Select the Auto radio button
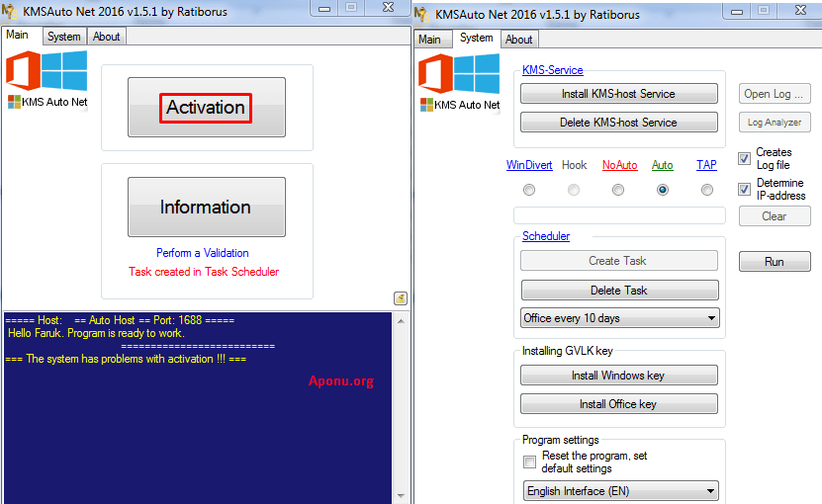This screenshot has height=504, width=822. 663,190
